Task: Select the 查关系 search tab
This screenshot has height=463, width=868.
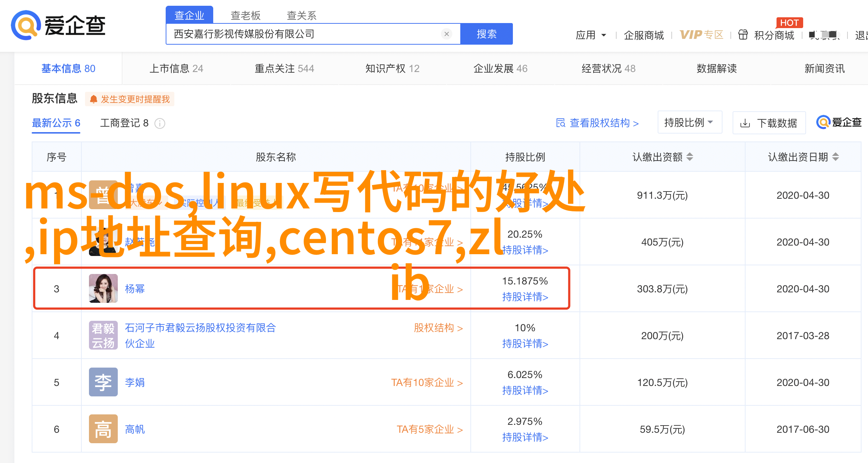Action: [302, 15]
